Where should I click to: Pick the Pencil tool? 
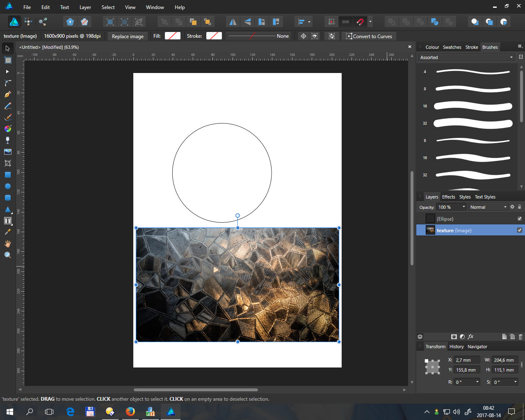pos(7,105)
